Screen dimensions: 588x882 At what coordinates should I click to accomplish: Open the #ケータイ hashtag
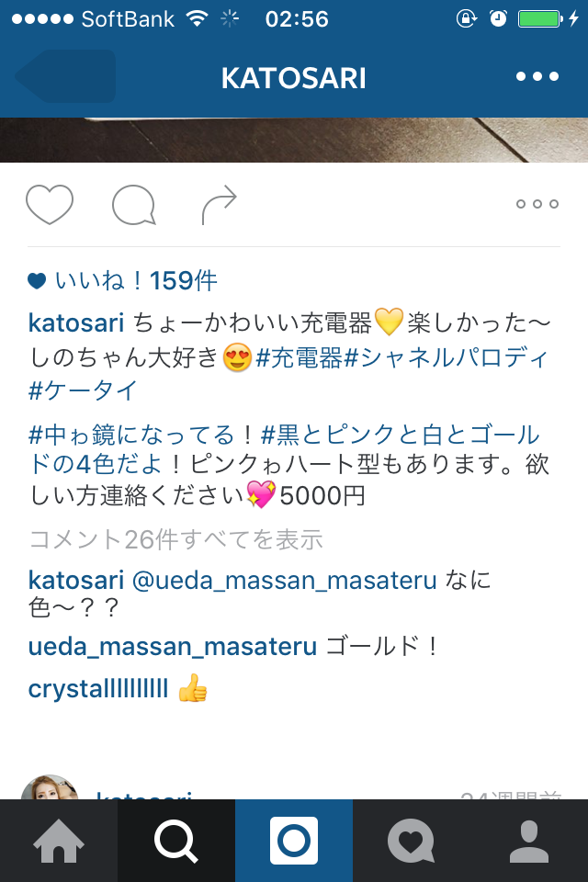tap(83, 390)
